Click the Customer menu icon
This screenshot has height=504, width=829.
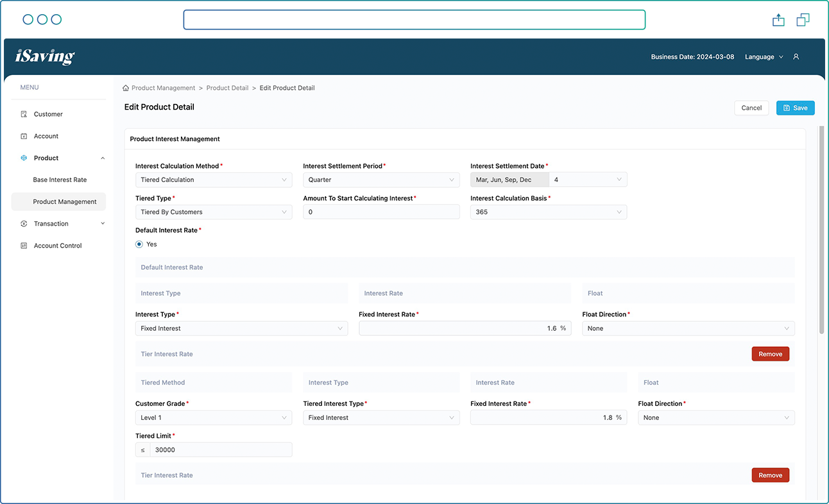pos(24,114)
